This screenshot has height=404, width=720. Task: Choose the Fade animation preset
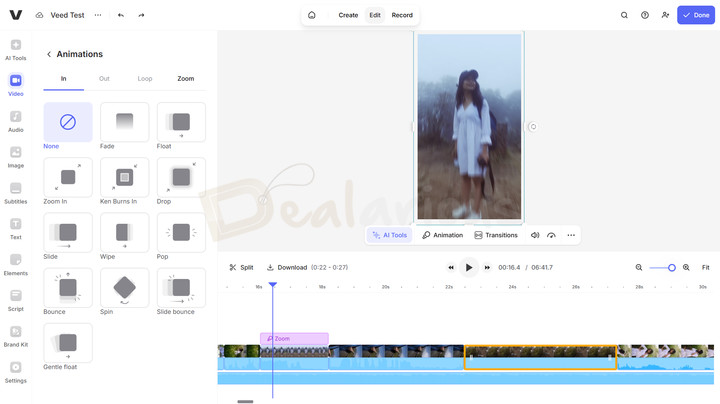coord(124,122)
